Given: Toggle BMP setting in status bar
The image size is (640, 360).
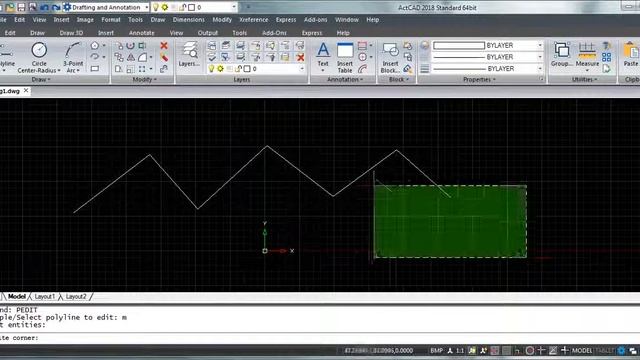Looking at the screenshot, I should (436, 350).
